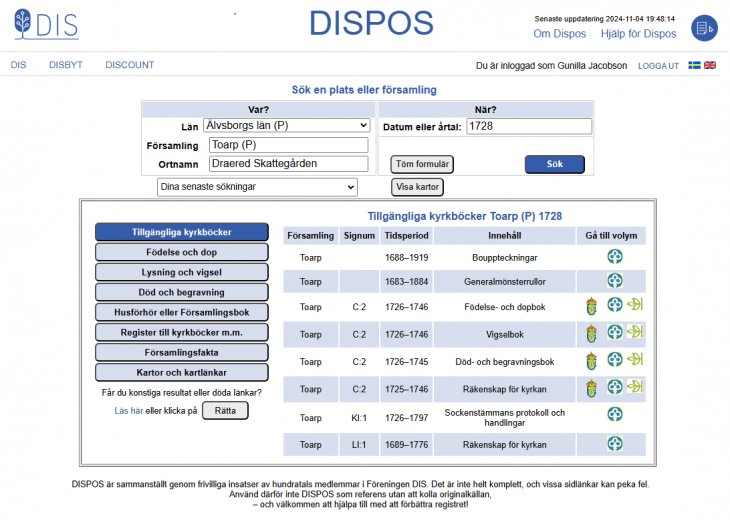Click the Generalmönsterrullor cell
The height and width of the screenshot is (520, 730).
tap(505, 282)
